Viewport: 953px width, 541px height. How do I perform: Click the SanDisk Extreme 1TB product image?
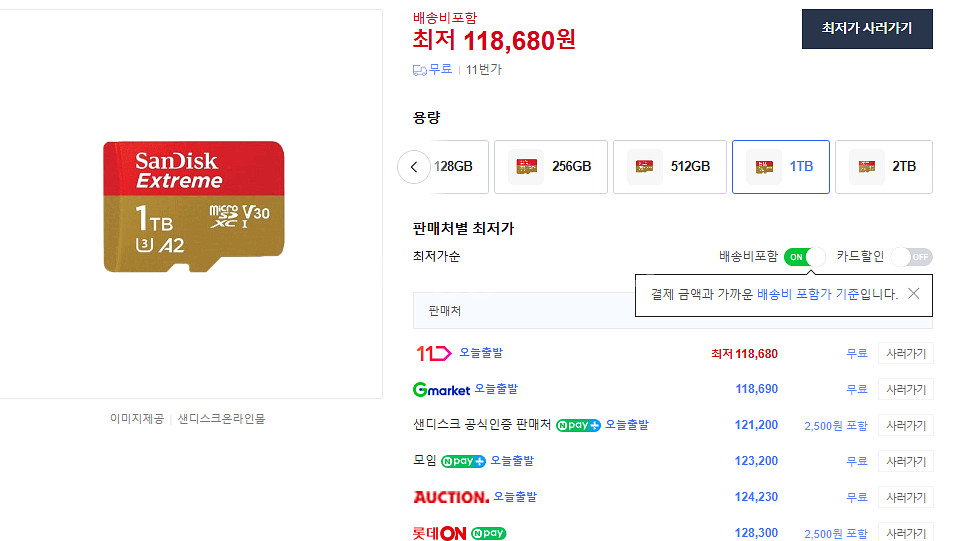pyautogui.click(x=193, y=206)
